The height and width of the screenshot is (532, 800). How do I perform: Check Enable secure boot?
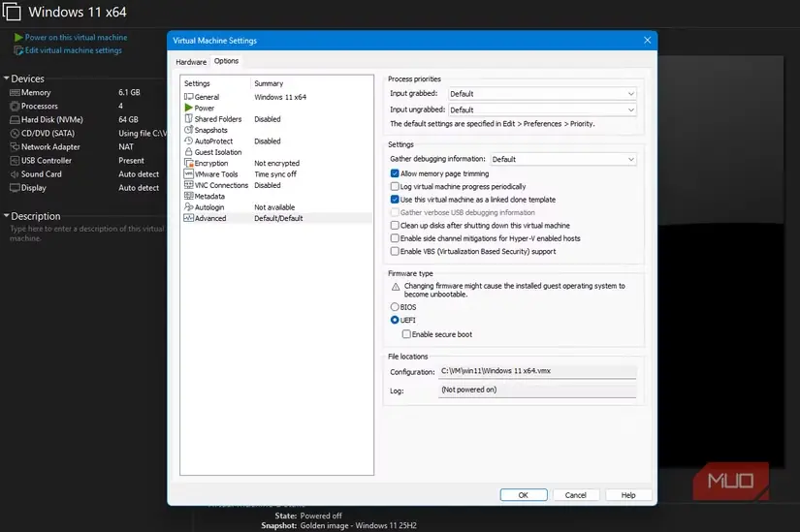pos(406,334)
